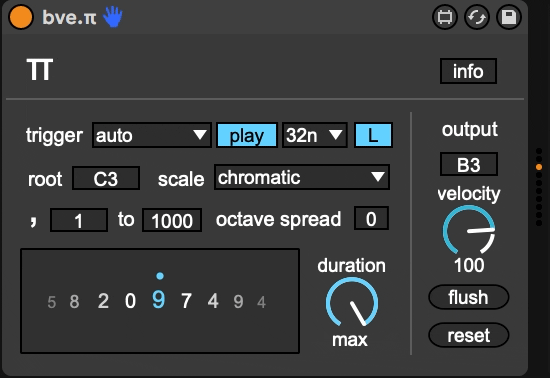The width and height of the screenshot is (550, 378).
Task: Click the leftmost dim digit 5
Action: tap(52, 302)
